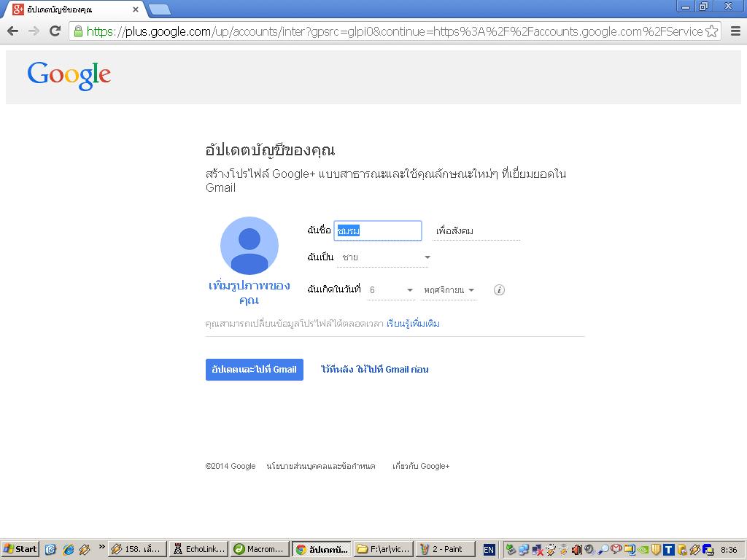Click the safely remove hardware tray icon
Viewport: 747px width, 560px height.
[x=510, y=550]
